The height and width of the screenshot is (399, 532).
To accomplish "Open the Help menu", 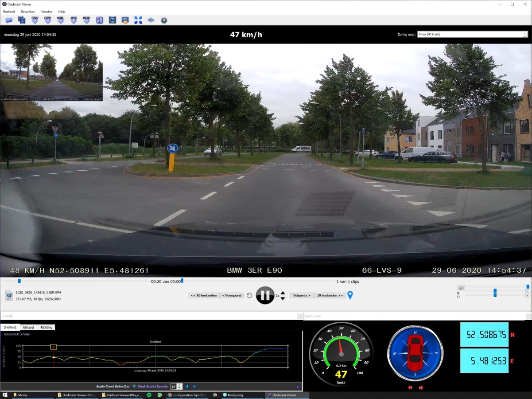I will pos(62,12).
